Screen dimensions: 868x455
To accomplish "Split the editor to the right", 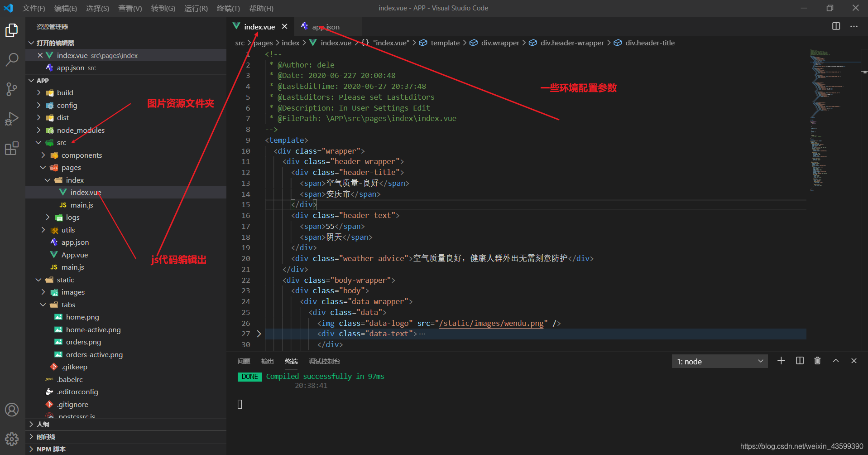I will coord(836,26).
